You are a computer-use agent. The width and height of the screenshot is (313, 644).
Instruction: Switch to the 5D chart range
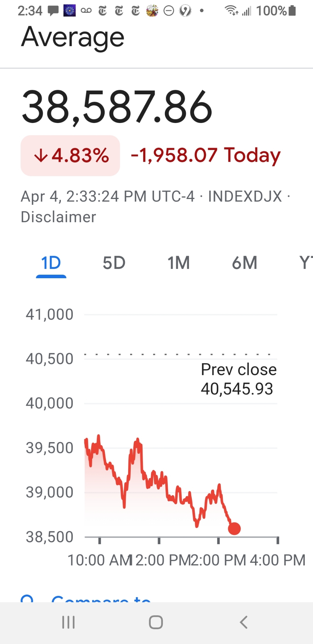(114, 263)
